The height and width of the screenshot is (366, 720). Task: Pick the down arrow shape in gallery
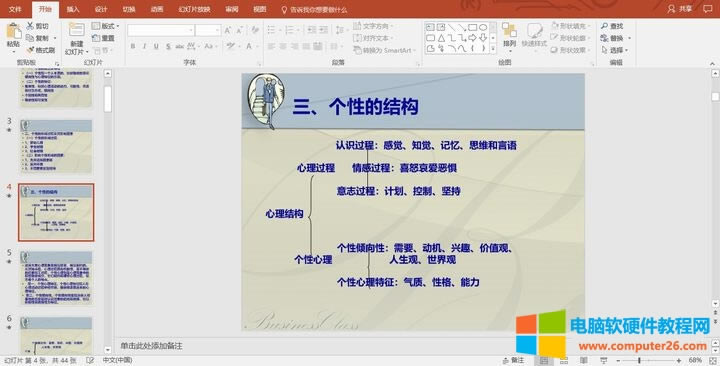(483, 38)
